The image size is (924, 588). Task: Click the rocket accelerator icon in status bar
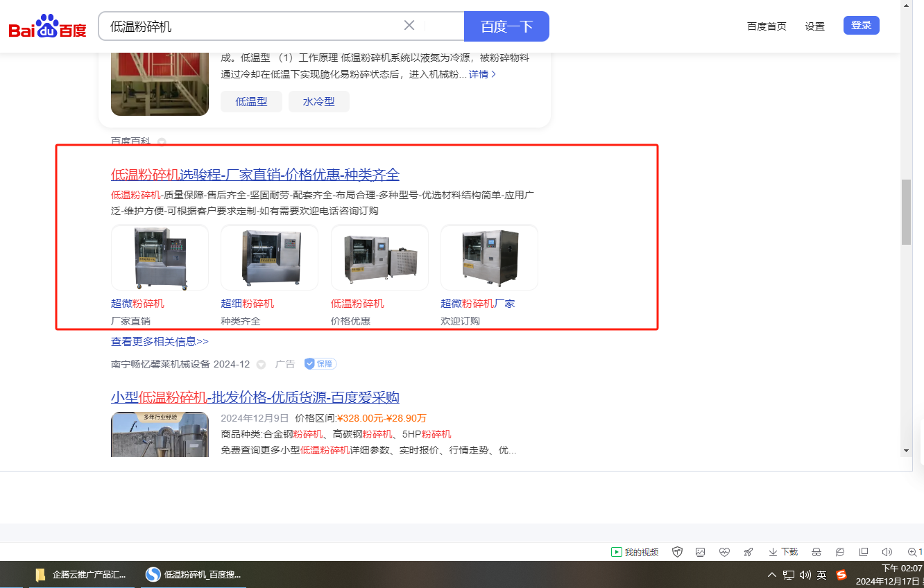click(748, 552)
